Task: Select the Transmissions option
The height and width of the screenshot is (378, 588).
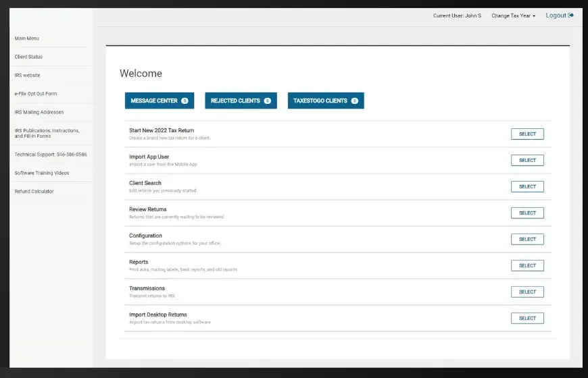Action: pos(527,292)
